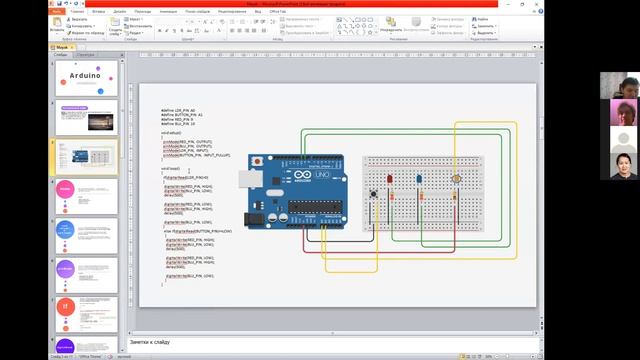Screen dimensions: 640x360
Task: Click the Help question mark icon
Action: point(541,11)
